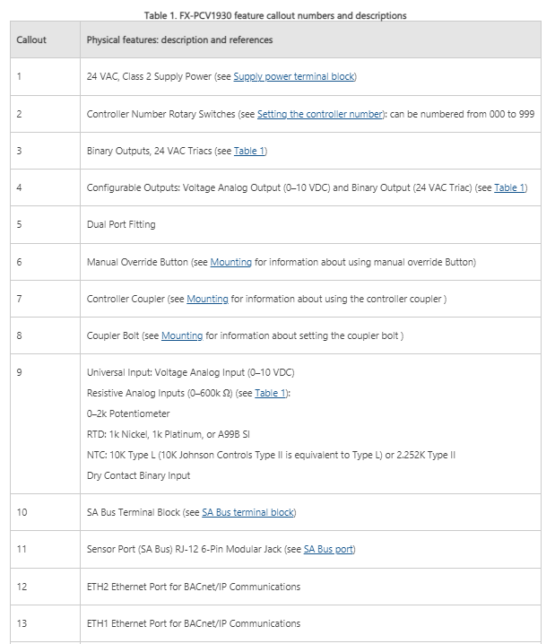The height and width of the screenshot is (644, 555).
Task: Open Table 1 link beside Resistive Analog Inputs
Action: pos(270,393)
